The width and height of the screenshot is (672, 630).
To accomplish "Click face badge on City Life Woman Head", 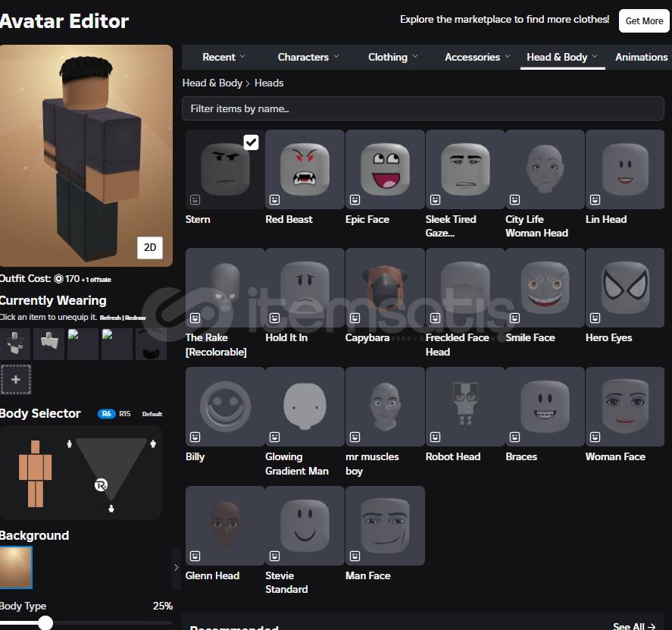I will [514, 200].
